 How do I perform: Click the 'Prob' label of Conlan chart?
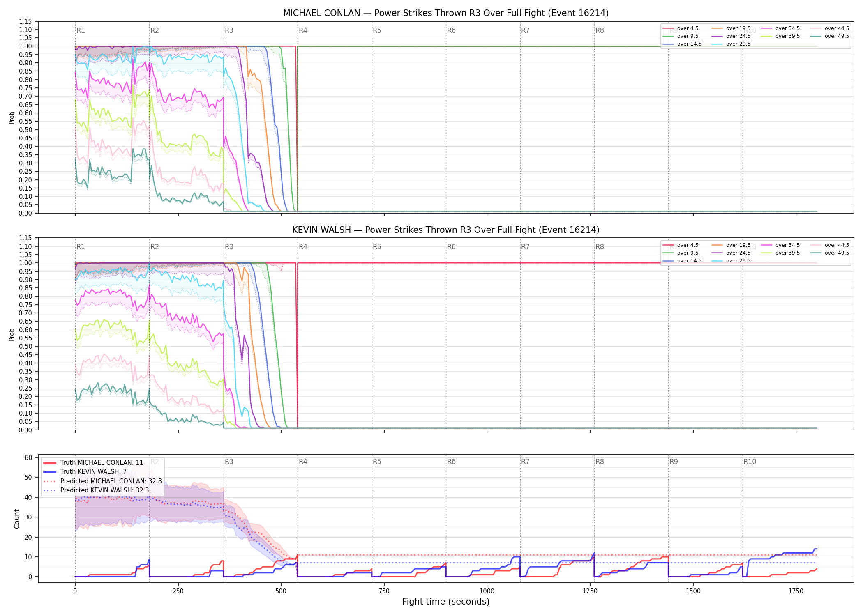(x=12, y=117)
